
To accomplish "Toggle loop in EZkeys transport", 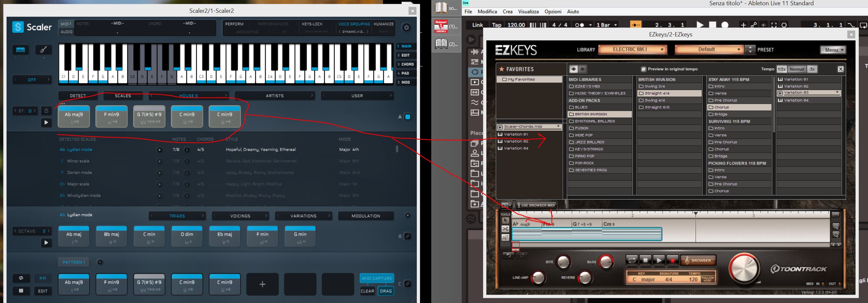I will pos(632,260).
